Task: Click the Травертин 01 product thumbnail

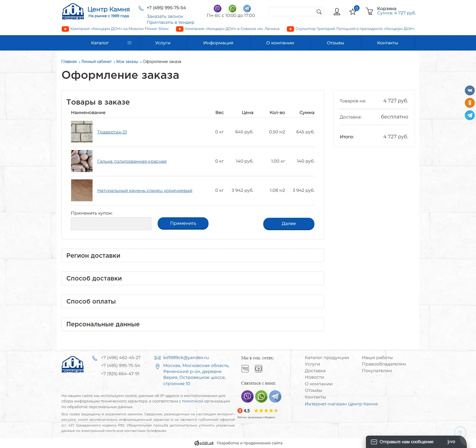Action: pyautogui.click(x=82, y=132)
